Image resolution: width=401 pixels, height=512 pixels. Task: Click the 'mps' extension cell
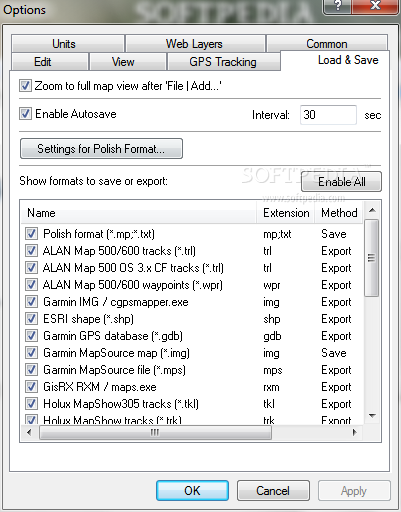tap(273, 370)
